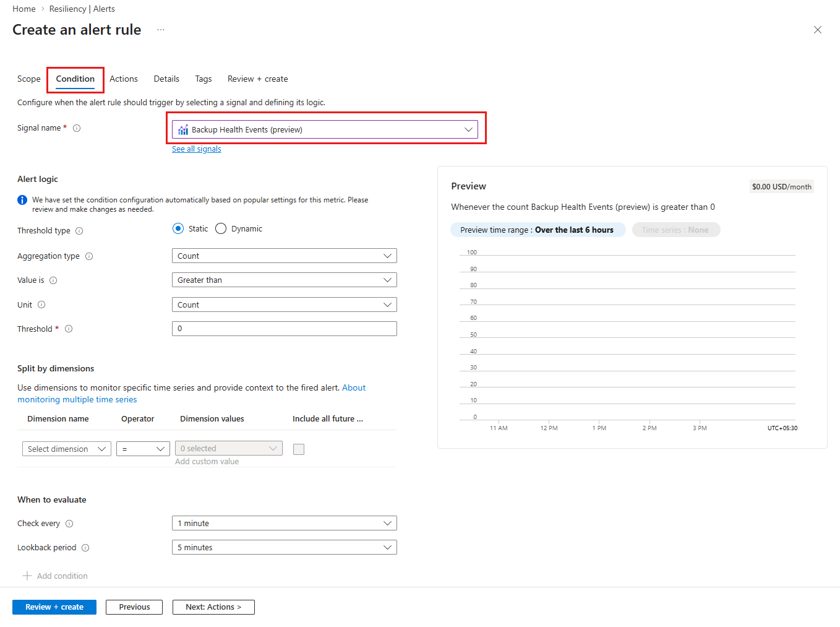Open the Signal name dropdown

point(325,129)
